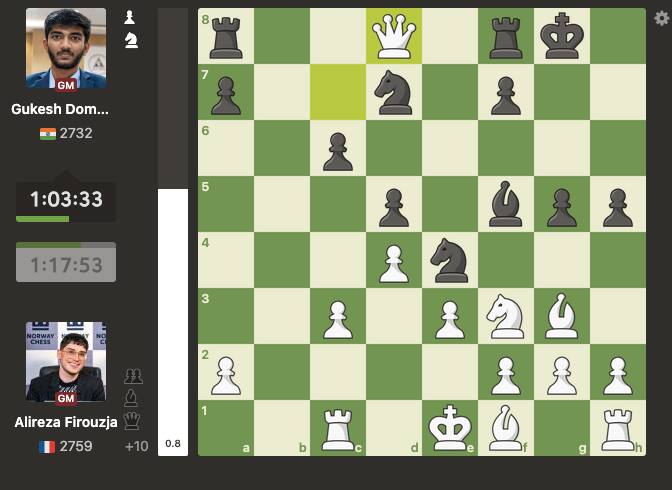
Task: Select black pawn on f7
Action: pos(506,95)
